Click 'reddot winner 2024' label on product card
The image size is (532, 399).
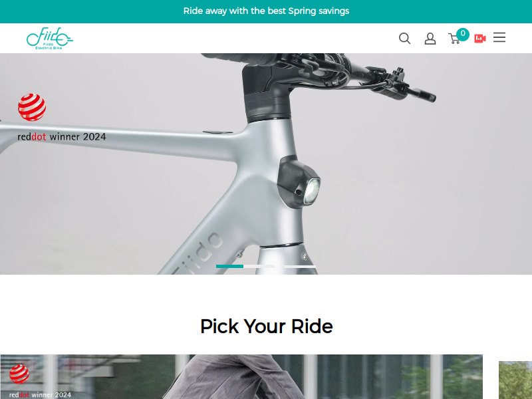click(40, 395)
